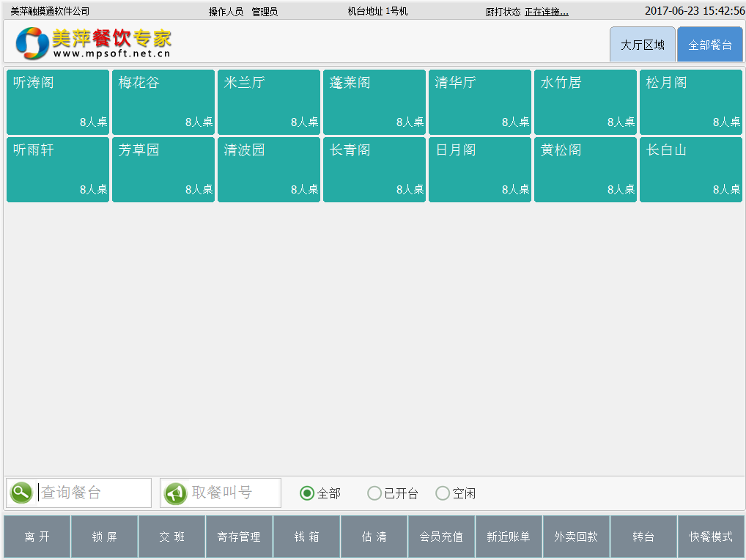The width and height of the screenshot is (746, 560).
Task: Select the 长白山 table tile
Action: coord(690,170)
